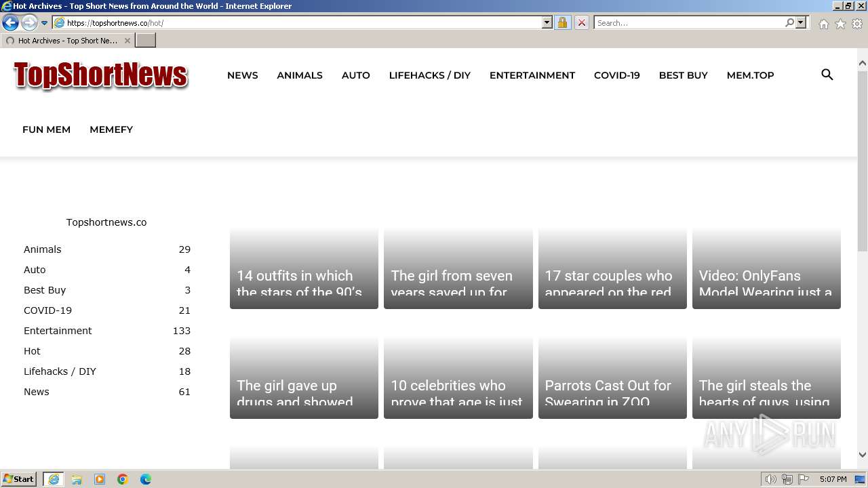Click the vertical scrollbar thumb
Viewport: 868px width, 488px height.
pyautogui.click(x=863, y=160)
